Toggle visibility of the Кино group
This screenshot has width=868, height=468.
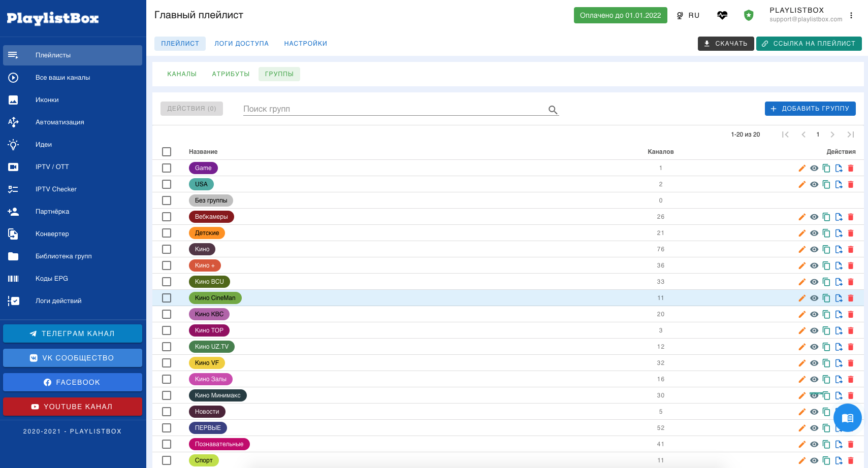[814, 249]
